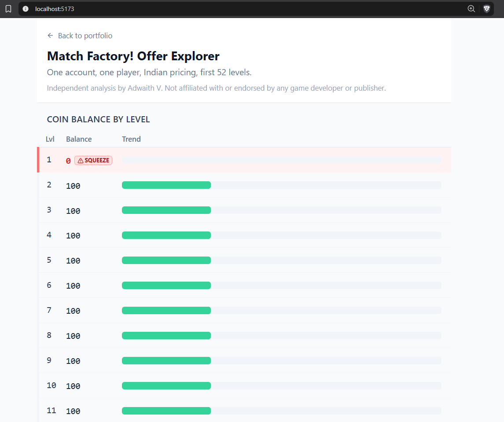
Task: Click the COIN BALANCE BY LEVEL section title
Action: click(98, 119)
